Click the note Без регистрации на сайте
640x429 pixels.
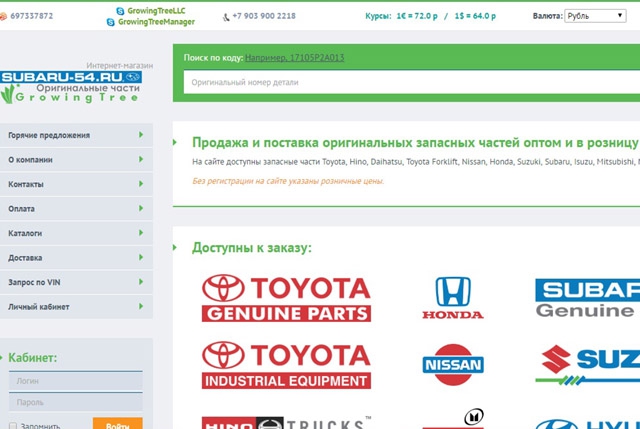point(288,181)
